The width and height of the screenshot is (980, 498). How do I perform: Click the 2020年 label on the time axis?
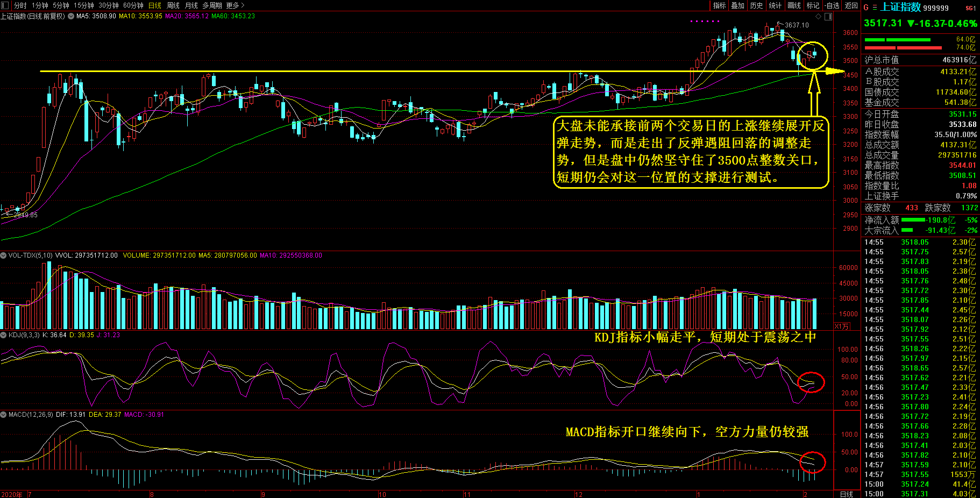coord(12,494)
